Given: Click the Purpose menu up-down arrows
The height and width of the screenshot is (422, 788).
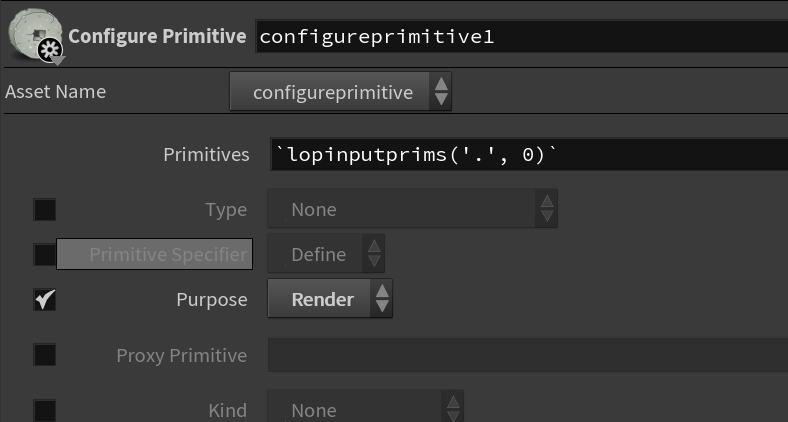Looking at the screenshot, I should click(x=381, y=298).
